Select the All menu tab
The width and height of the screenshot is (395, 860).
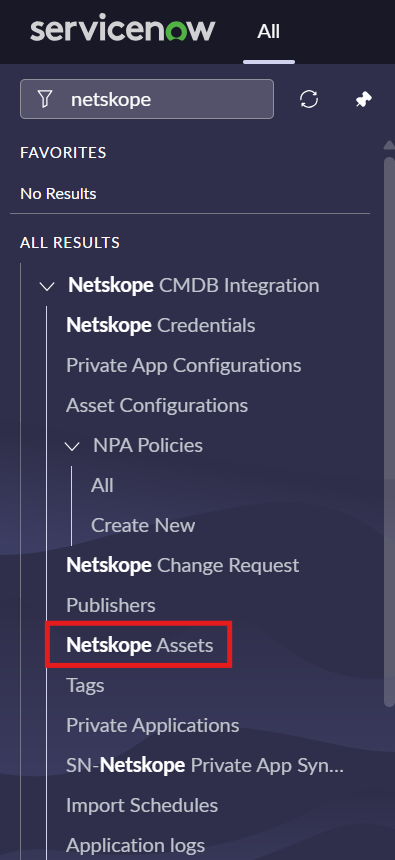click(x=269, y=32)
